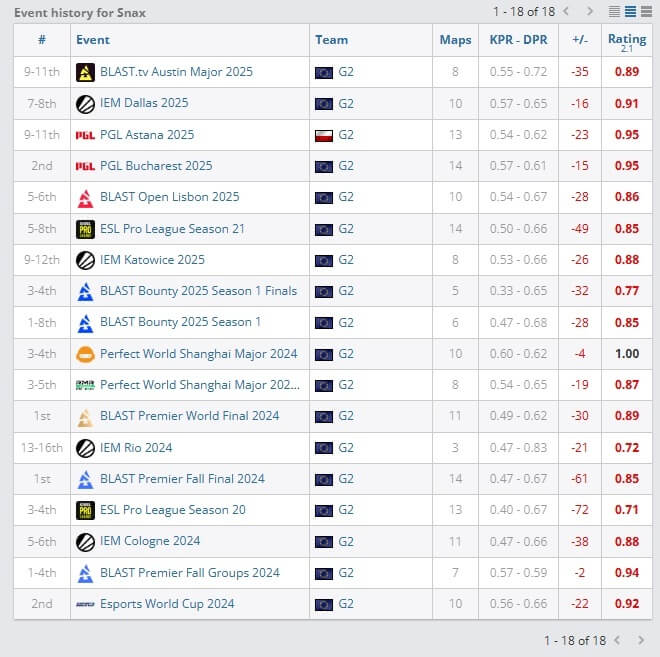
Task: Click the 0.71 rating for Pro League Season 20
Action: [x=627, y=510]
